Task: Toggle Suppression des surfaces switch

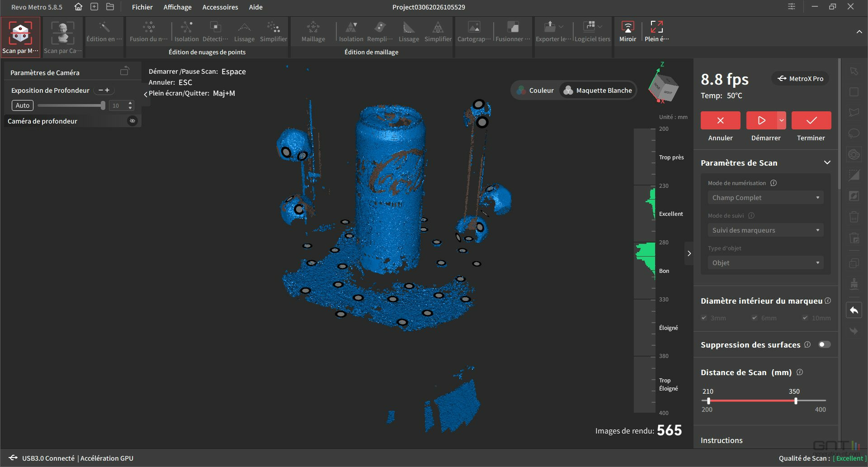Action: click(824, 344)
